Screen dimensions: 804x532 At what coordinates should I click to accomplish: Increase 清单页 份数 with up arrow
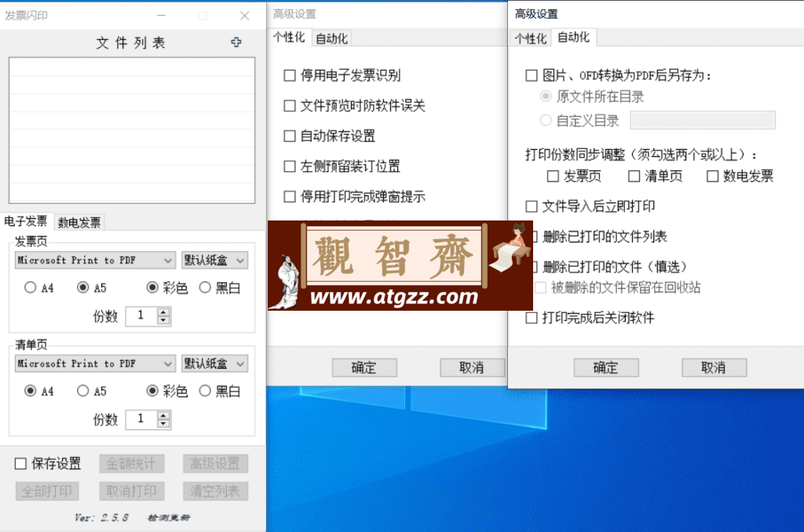163,415
